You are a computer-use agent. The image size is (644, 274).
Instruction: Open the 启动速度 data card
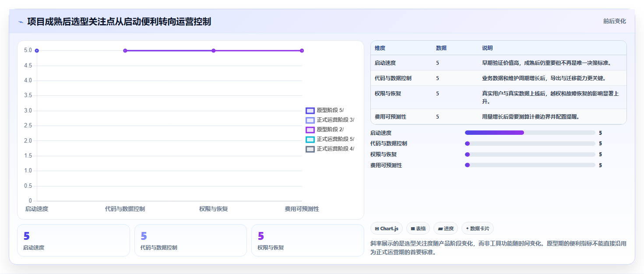pos(74,240)
